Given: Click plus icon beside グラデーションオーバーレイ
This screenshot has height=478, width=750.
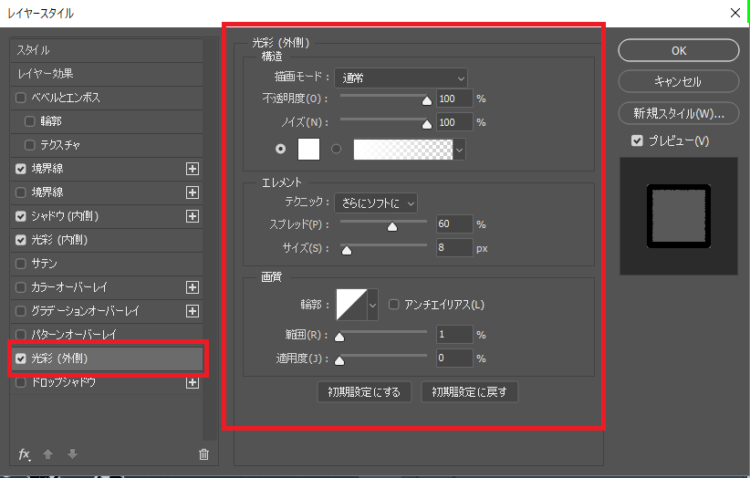Looking at the screenshot, I should (192, 311).
